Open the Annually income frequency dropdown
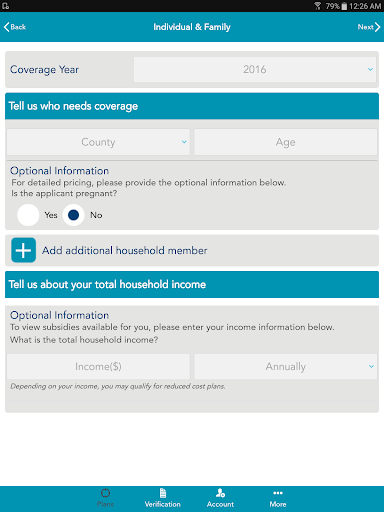Image resolution: width=384 pixels, height=512 pixels. click(x=286, y=366)
